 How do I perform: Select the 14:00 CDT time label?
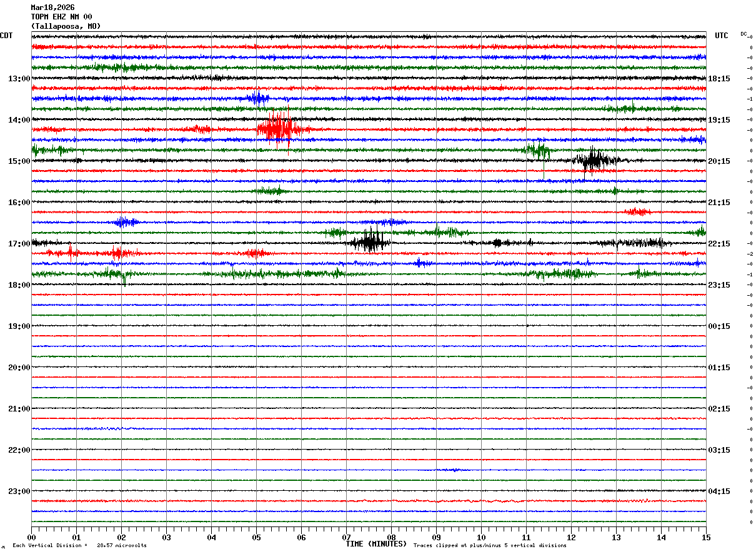tap(19, 120)
